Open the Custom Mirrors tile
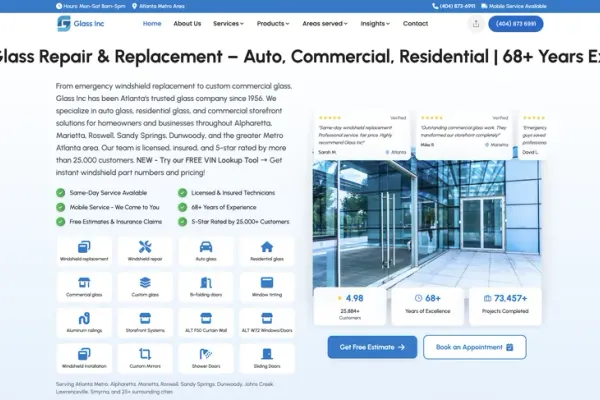600x400 pixels. point(145,358)
